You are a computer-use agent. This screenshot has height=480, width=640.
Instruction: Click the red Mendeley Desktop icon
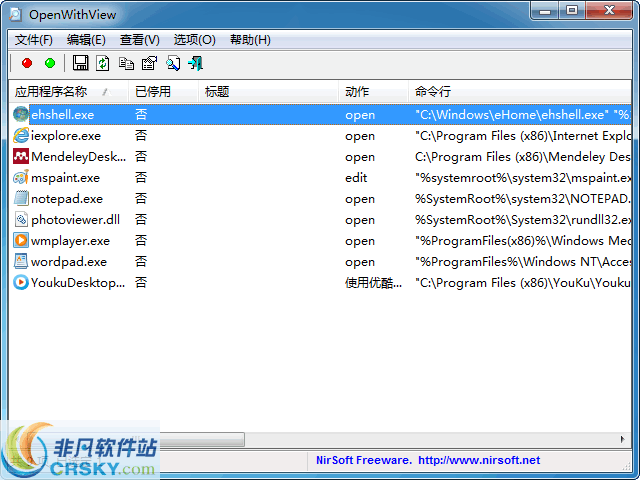click(20, 156)
